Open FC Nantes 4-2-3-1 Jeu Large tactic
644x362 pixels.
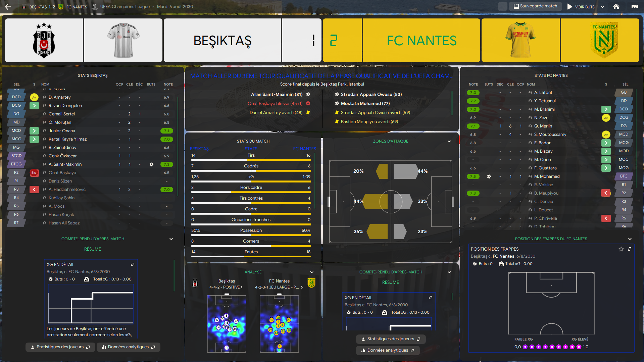tap(279, 287)
